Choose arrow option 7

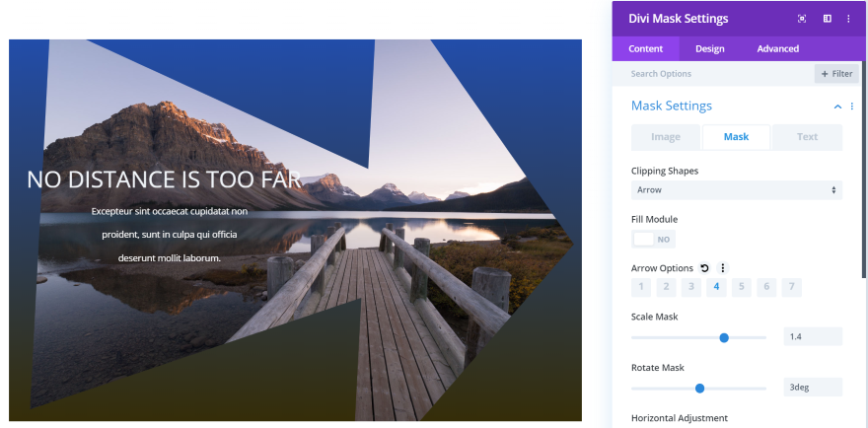coord(792,287)
